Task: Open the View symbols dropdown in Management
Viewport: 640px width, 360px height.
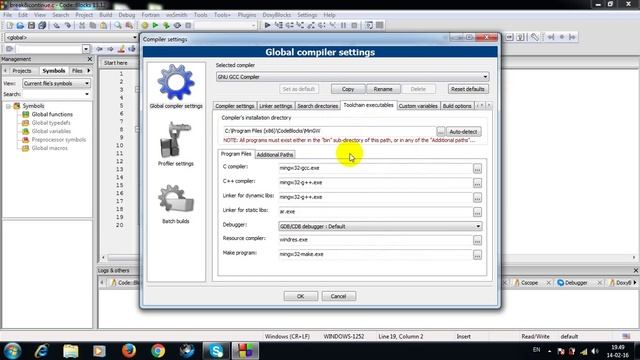Action: 56,83
